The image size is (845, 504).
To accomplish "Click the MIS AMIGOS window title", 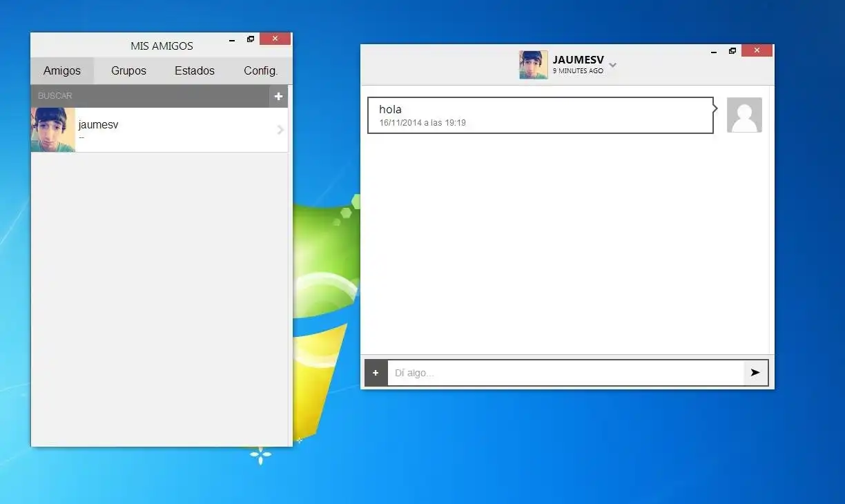I will 162,46.
